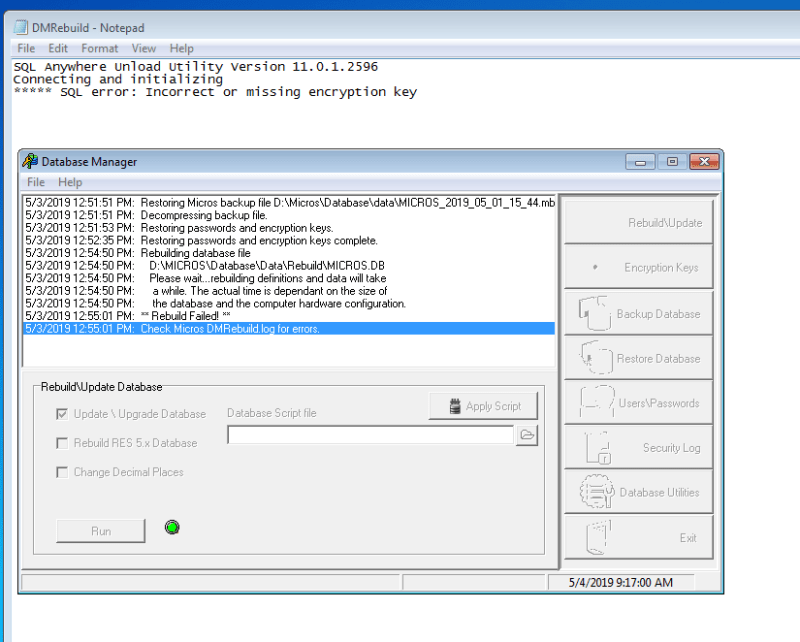Open the Security Log button
Viewport: 800px width, 642px height.
pyautogui.click(x=638, y=447)
